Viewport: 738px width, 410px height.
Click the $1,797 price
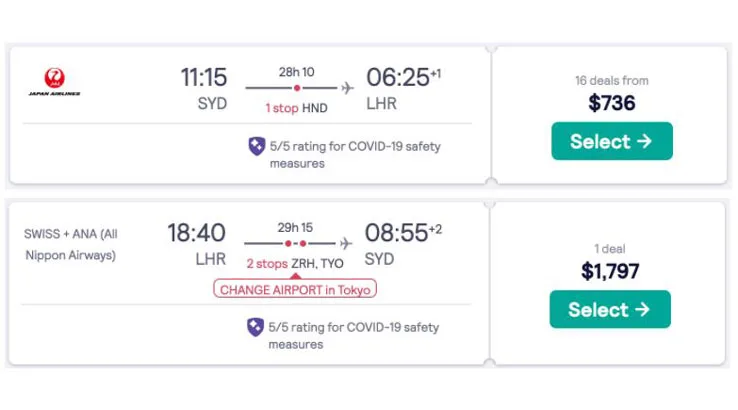coord(610,271)
